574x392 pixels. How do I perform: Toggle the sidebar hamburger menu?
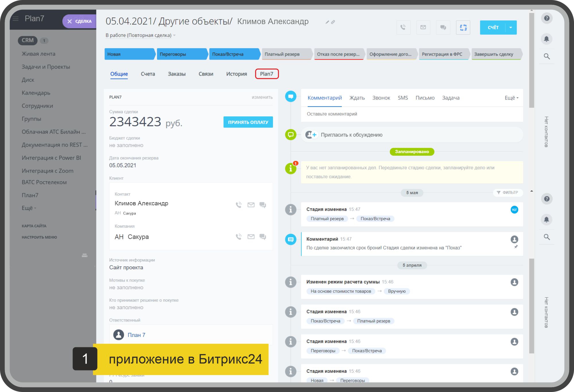point(15,19)
